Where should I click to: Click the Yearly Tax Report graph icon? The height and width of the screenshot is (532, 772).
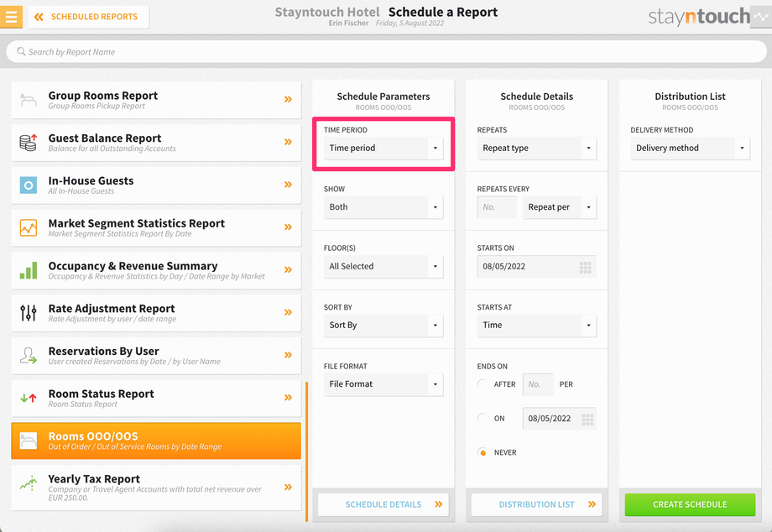tap(28, 483)
